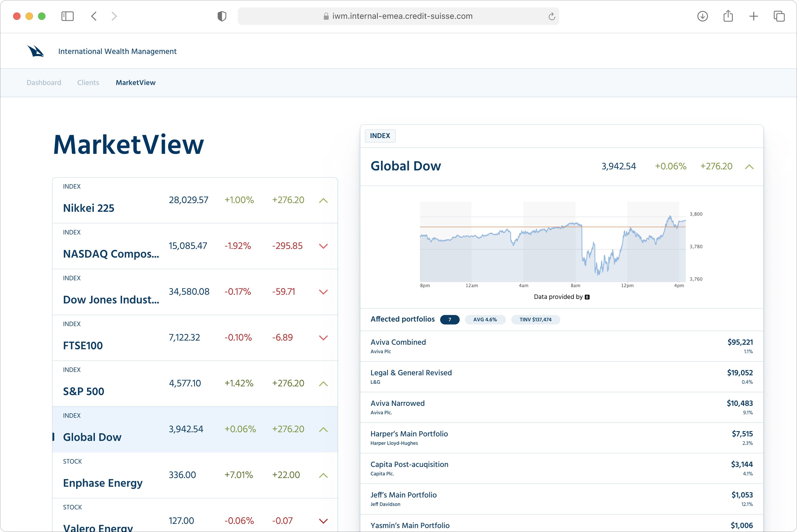Image resolution: width=797 pixels, height=532 pixels.
Task: Toggle the Safari sidebar icon
Action: point(67,16)
